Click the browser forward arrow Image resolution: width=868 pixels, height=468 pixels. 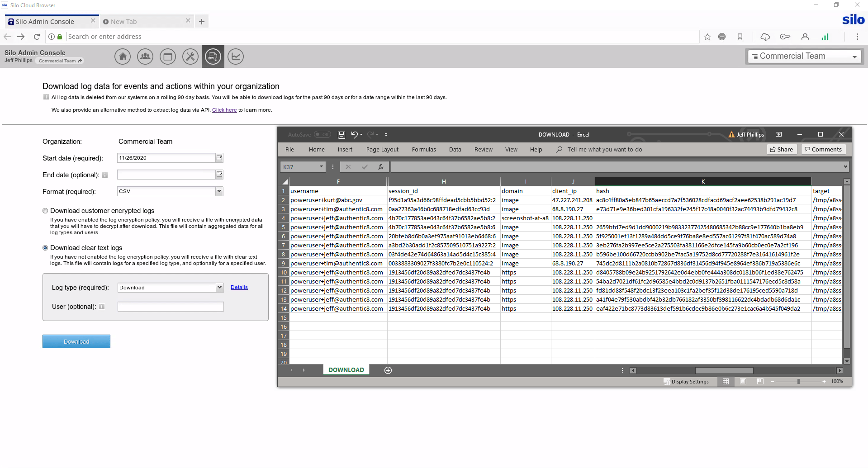click(x=21, y=37)
